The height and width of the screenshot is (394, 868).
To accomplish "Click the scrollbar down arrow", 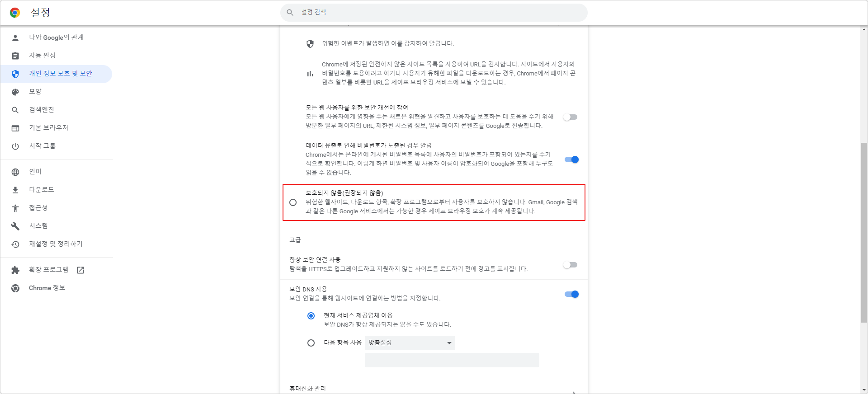I will 864,390.
